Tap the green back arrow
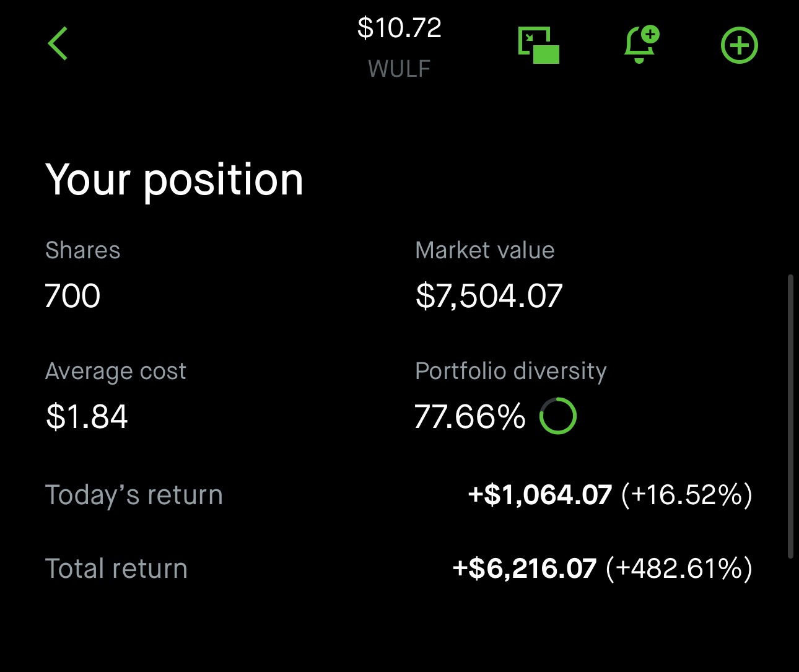Screen dimensions: 799x672 click(x=58, y=44)
